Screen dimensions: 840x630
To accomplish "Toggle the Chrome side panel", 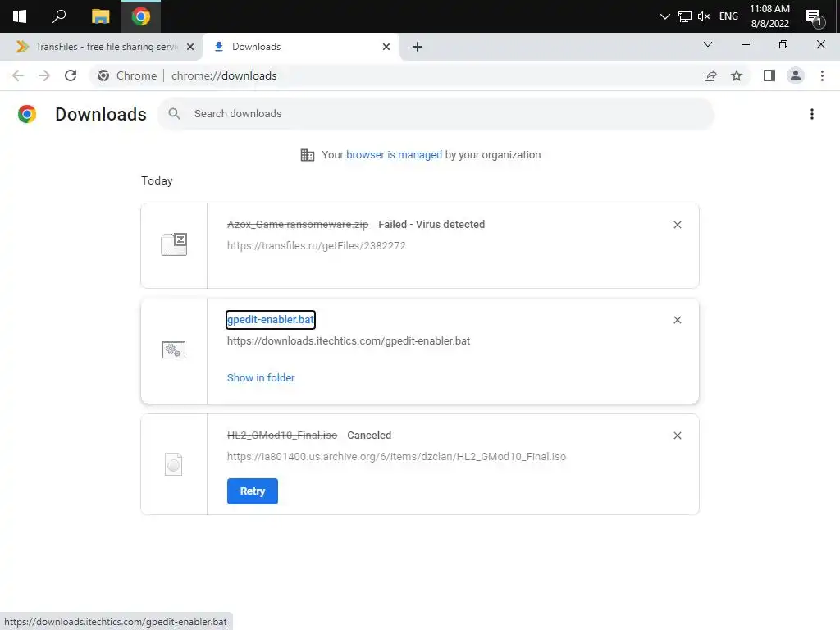I will pyautogui.click(x=769, y=75).
